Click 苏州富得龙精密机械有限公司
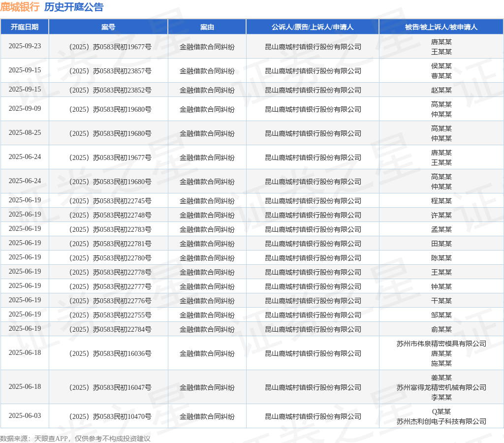 (x=441, y=388)
